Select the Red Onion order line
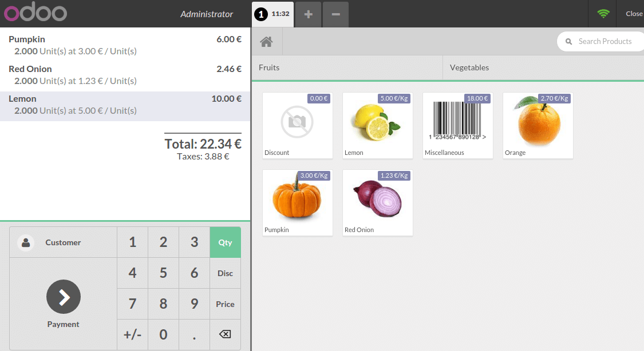This screenshot has width=644, height=351. click(x=125, y=75)
